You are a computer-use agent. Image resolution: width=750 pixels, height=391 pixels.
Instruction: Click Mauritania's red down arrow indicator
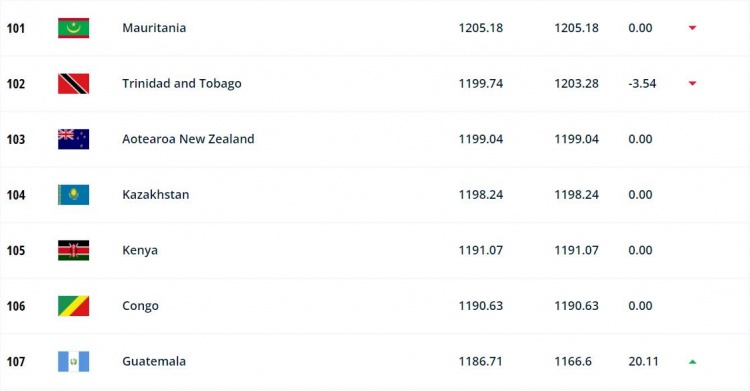tap(692, 28)
